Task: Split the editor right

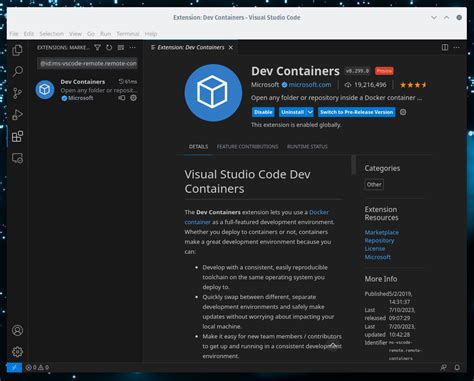Action: tap(445, 47)
